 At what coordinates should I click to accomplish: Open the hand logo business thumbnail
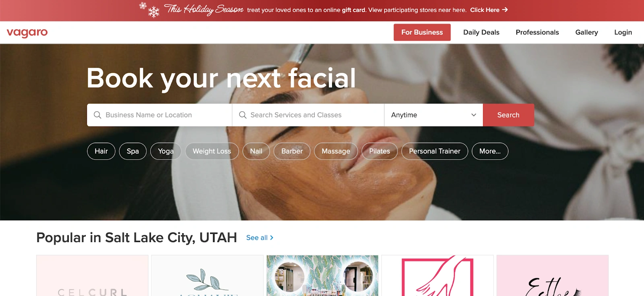[x=438, y=275]
